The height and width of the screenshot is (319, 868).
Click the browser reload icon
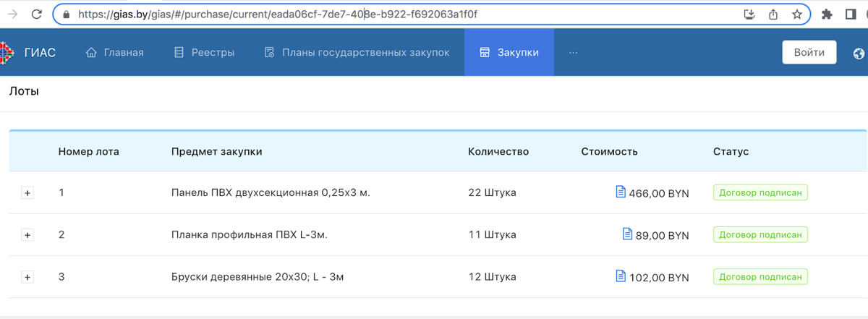click(37, 14)
